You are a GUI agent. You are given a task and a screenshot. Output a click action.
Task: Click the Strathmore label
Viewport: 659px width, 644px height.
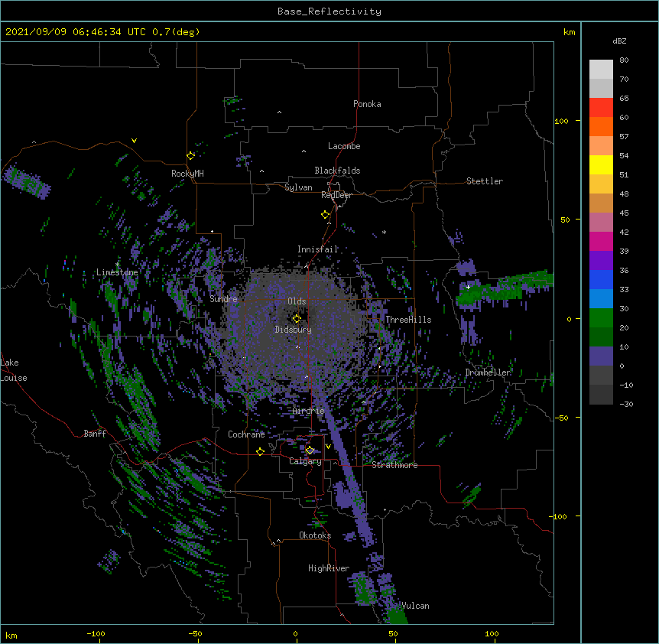tap(394, 465)
